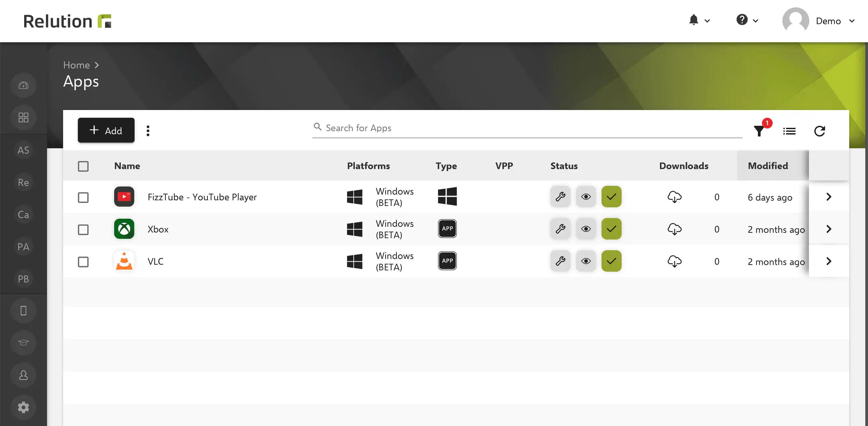Screen dimensions: 868x426
Task: Go to Home breadcrumb link
Action: pyautogui.click(x=77, y=65)
